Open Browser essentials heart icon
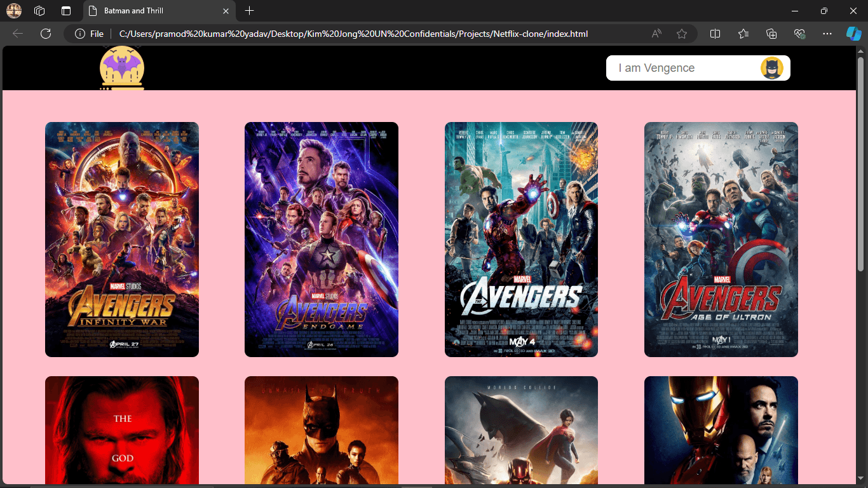Screen dimensions: 868x488 tap(799, 34)
